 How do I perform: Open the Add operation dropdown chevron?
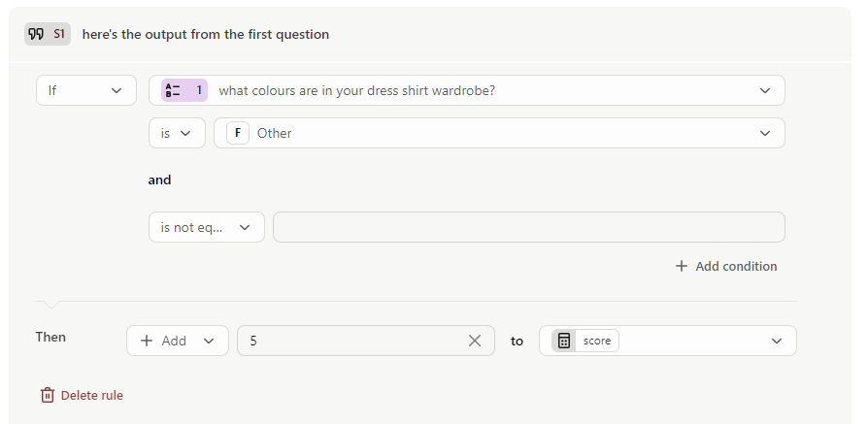(209, 341)
